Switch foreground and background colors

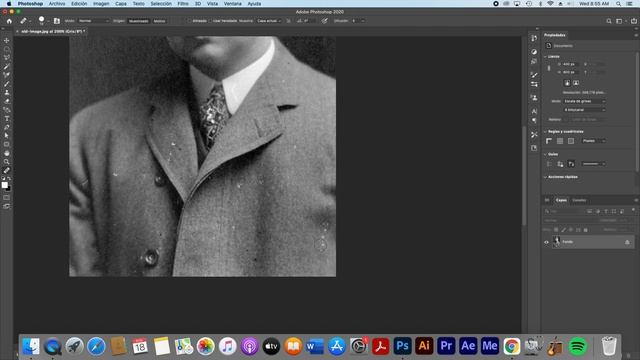pos(9,179)
